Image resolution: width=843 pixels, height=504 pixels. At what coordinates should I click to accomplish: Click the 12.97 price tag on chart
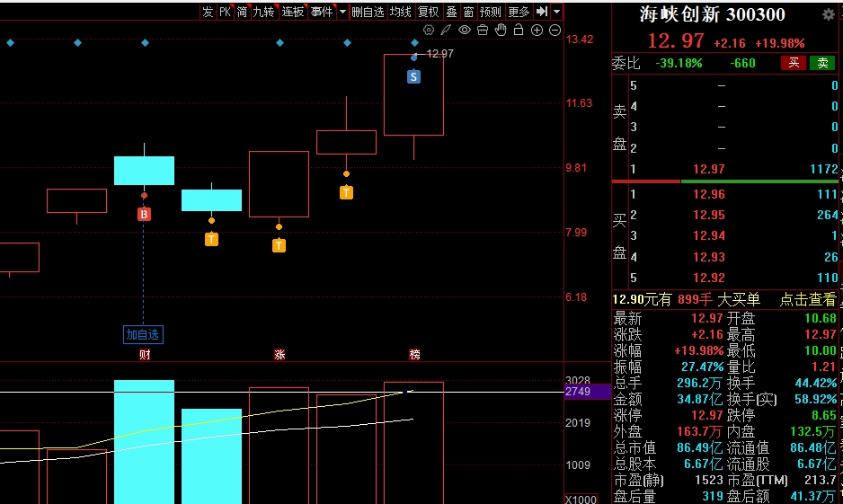(x=439, y=54)
